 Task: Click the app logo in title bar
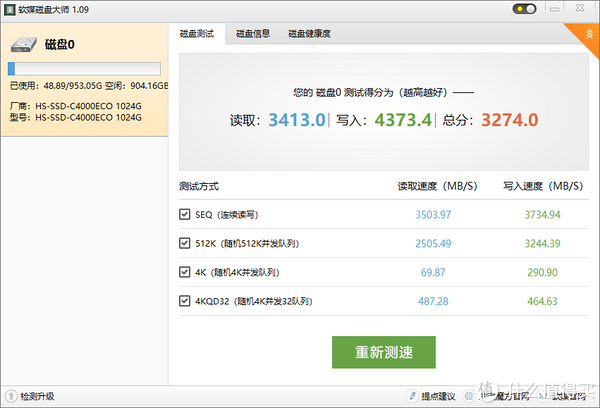point(10,10)
